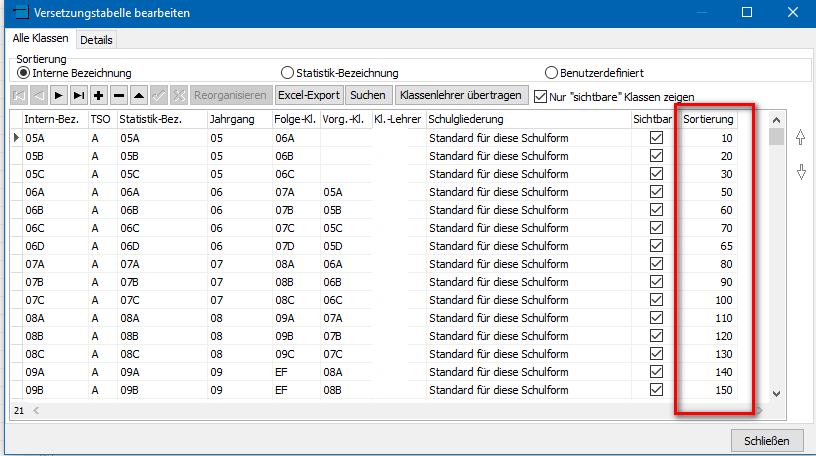Open the Details tab
This screenshot has width=816, height=456.
click(x=96, y=40)
